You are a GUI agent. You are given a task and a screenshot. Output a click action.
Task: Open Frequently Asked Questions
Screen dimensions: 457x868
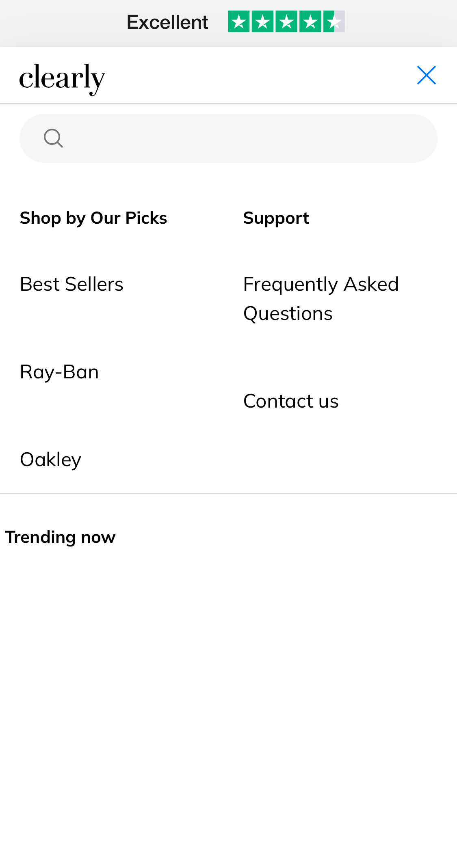321,298
